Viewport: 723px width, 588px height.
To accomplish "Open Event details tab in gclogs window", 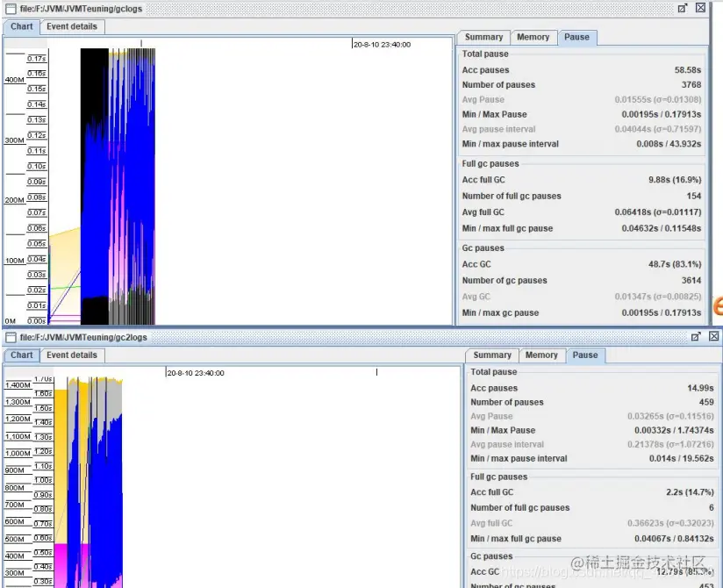I will (72, 26).
